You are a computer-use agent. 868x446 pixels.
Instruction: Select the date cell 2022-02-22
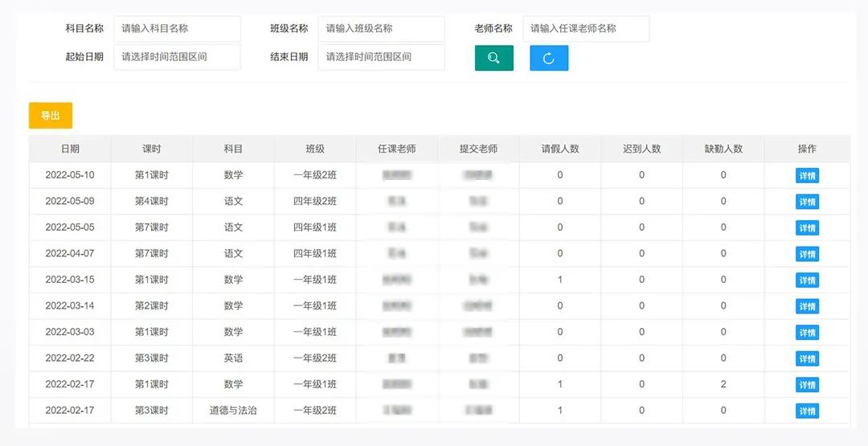[70, 358]
